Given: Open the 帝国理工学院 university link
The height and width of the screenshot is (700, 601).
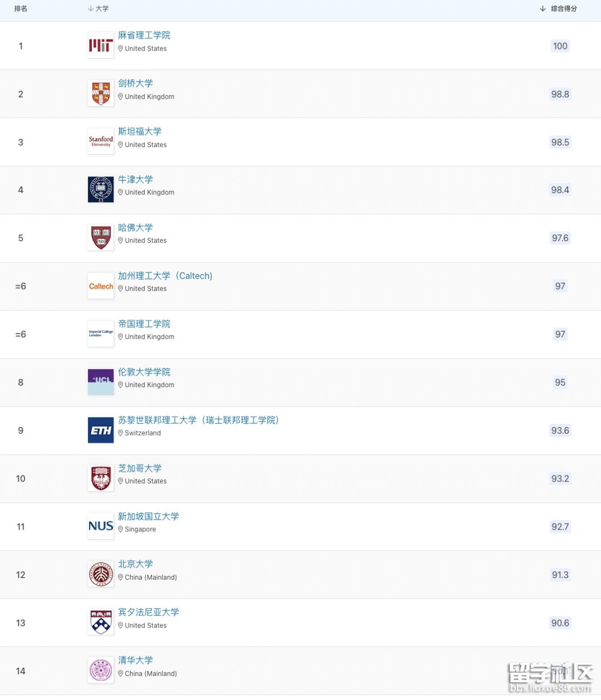Looking at the screenshot, I should 144,324.
